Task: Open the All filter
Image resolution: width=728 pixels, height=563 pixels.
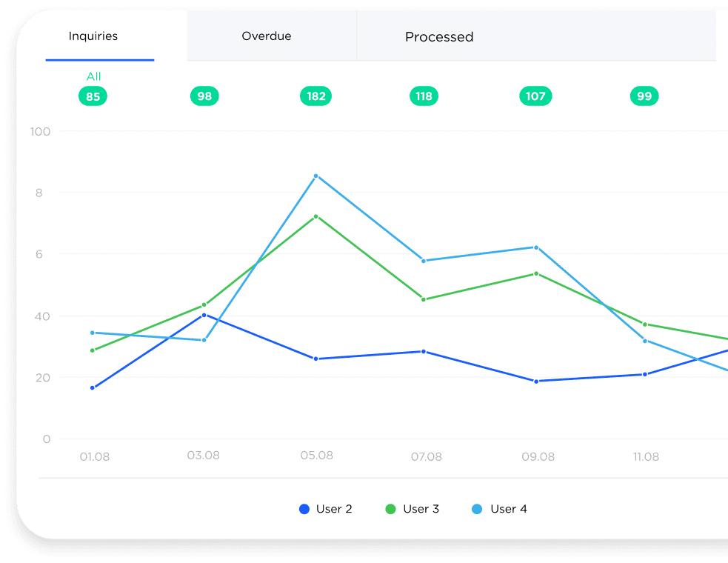Action: pos(93,76)
